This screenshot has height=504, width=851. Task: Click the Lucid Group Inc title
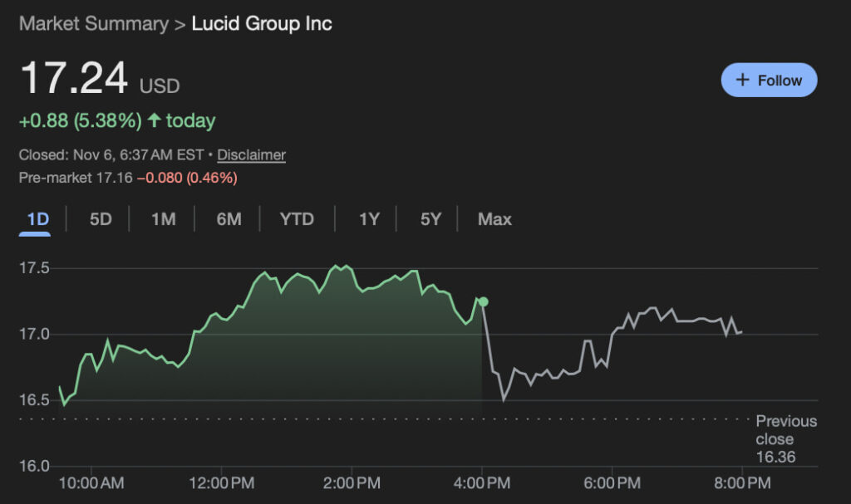tap(262, 23)
